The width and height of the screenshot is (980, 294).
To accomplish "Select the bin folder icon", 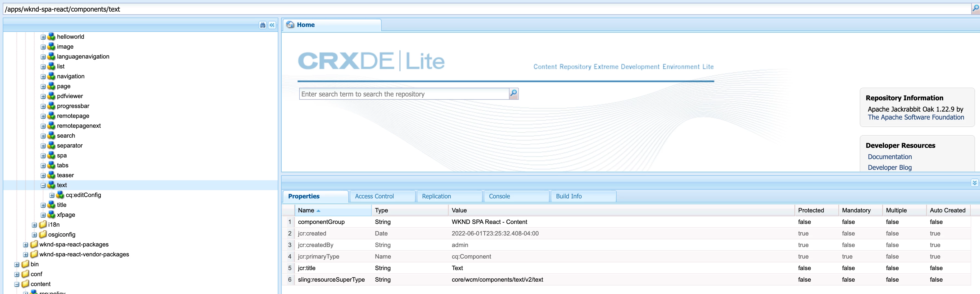I will pyautogui.click(x=25, y=264).
